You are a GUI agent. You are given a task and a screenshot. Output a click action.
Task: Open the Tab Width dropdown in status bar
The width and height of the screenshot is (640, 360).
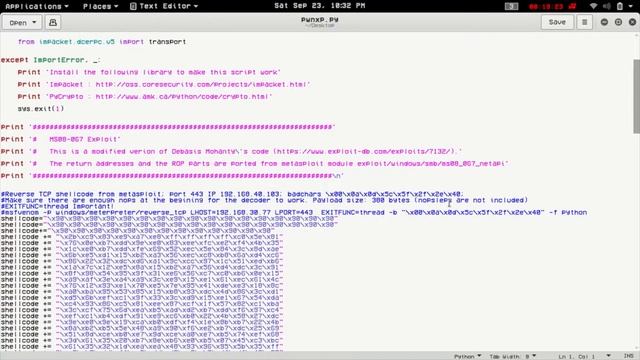click(x=513, y=356)
